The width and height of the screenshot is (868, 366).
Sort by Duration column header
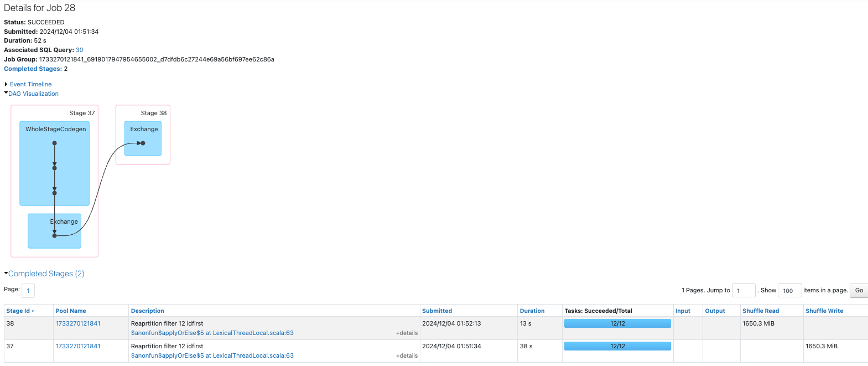click(x=532, y=311)
